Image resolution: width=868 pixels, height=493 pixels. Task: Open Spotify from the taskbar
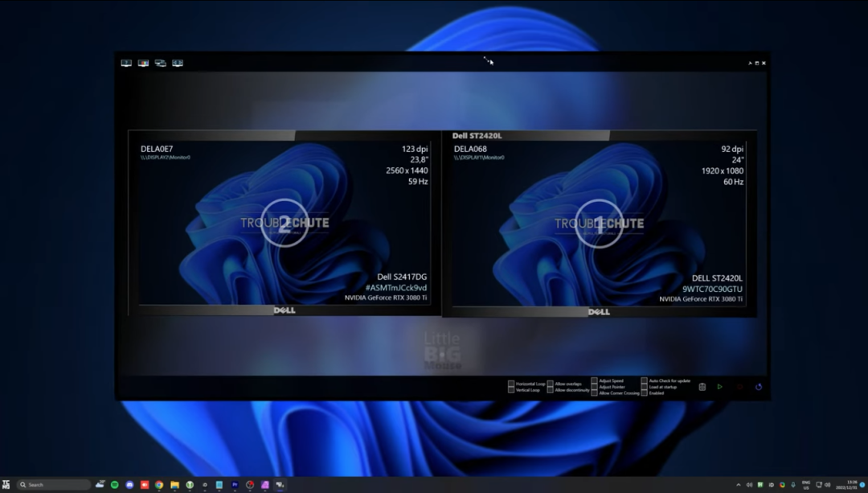point(115,485)
